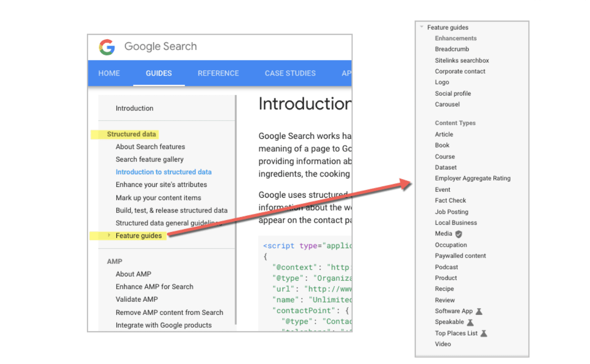Open the Sitelinks searchbox guide

[x=462, y=60]
